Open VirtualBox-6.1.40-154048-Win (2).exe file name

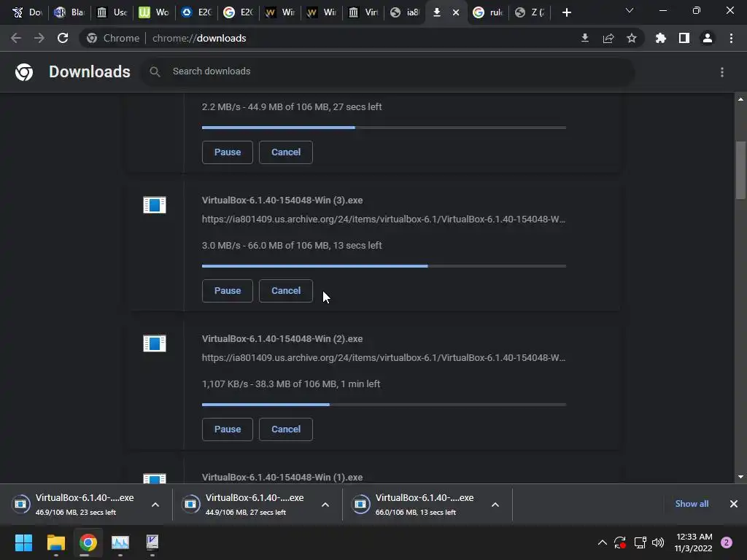coord(282,339)
